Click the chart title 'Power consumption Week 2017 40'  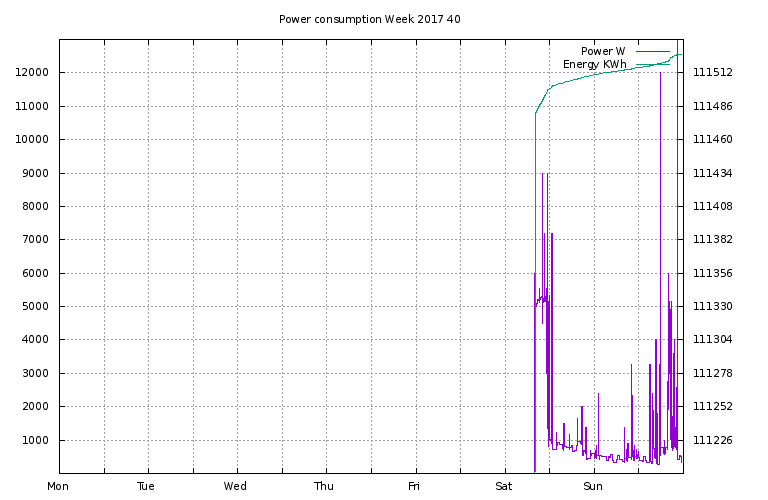coord(370,19)
